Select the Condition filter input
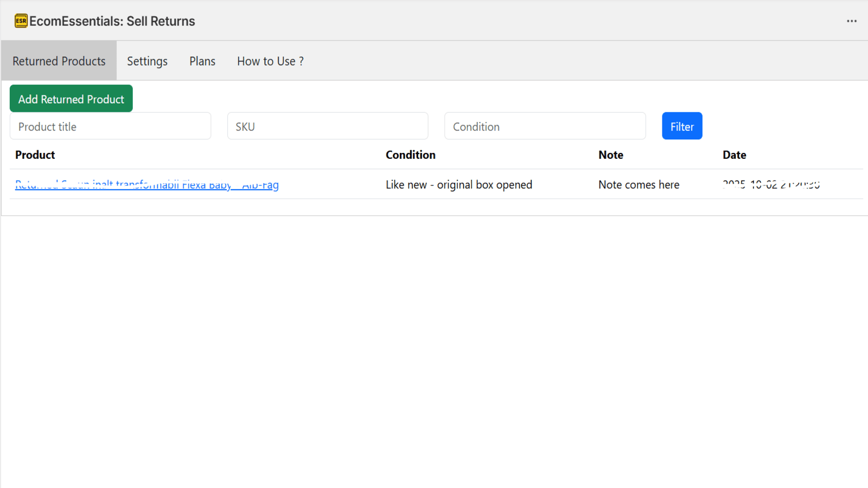 coord(545,126)
